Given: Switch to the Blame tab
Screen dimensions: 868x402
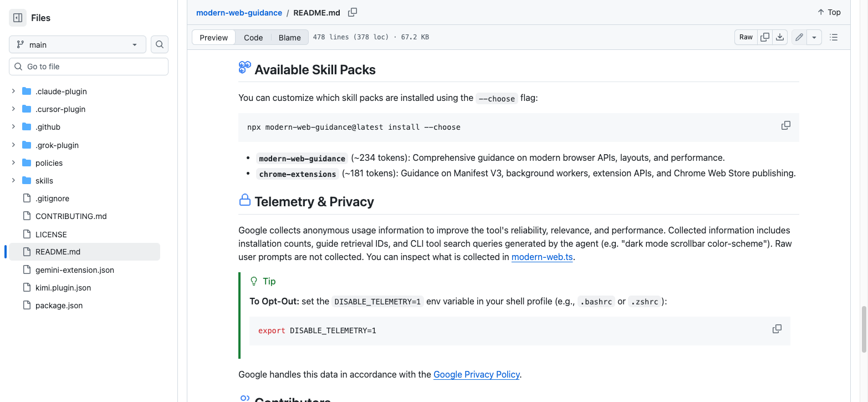Looking at the screenshot, I should point(290,37).
